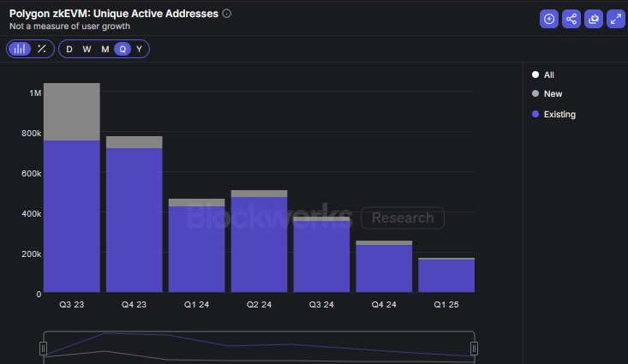Toggle the Existing series in legend
628x364 pixels.
tap(553, 114)
